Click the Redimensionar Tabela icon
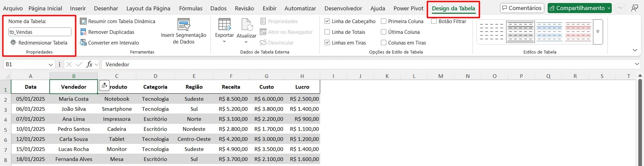 click(13, 43)
